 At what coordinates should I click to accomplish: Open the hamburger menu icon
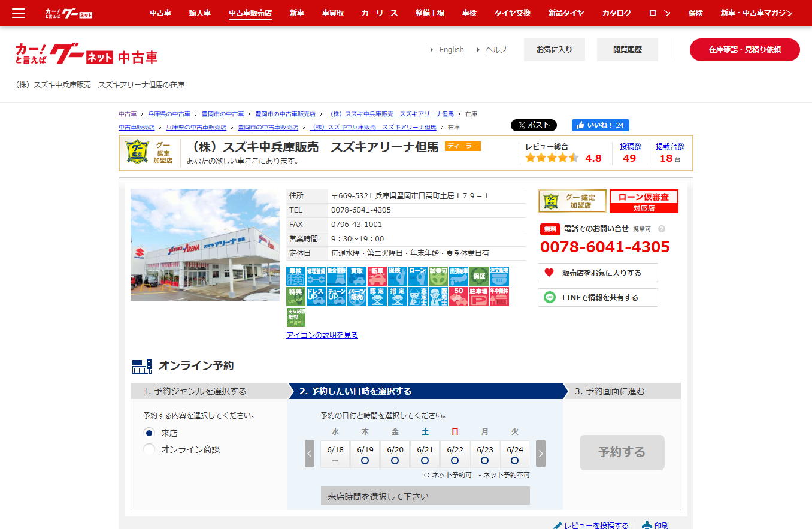[19, 13]
